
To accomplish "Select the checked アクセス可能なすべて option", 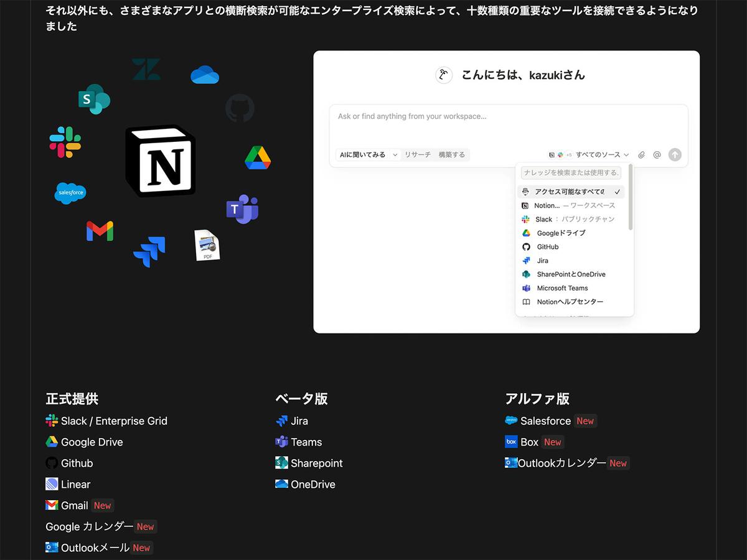I will [571, 192].
